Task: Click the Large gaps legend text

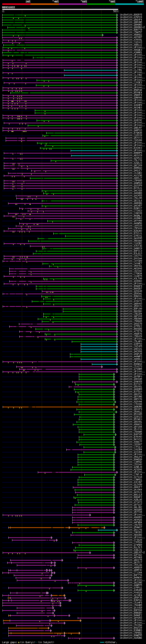Action: pos(28,642)
